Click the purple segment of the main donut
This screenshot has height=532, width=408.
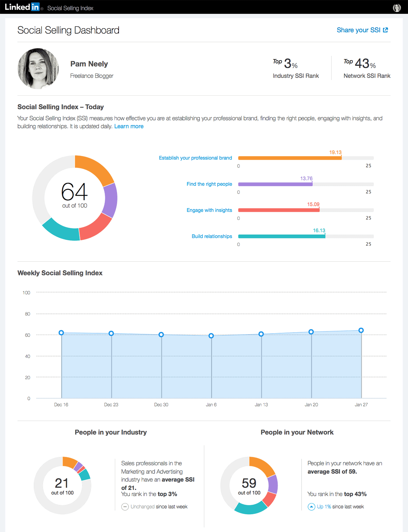(111, 200)
